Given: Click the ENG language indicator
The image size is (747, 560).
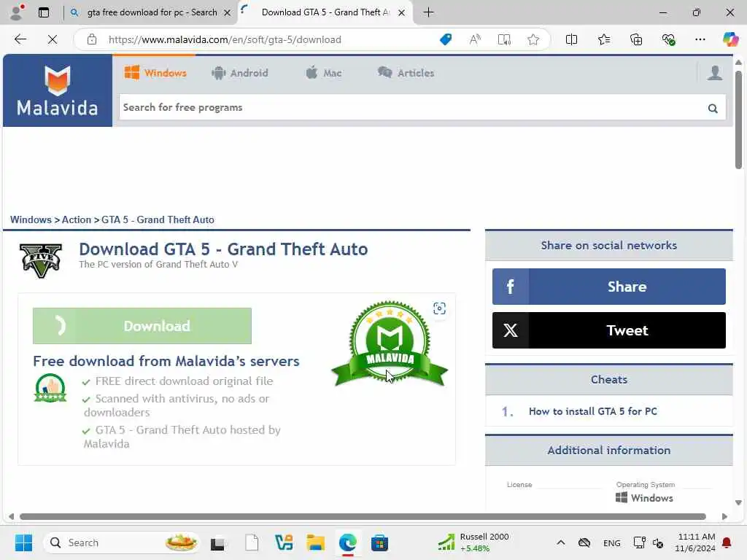Looking at the screenshot, I should click(612, 542).
